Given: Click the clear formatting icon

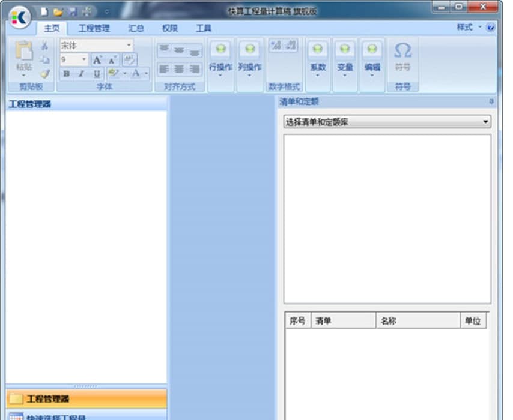Looking at the screenshot, I should tap(130, 59).
